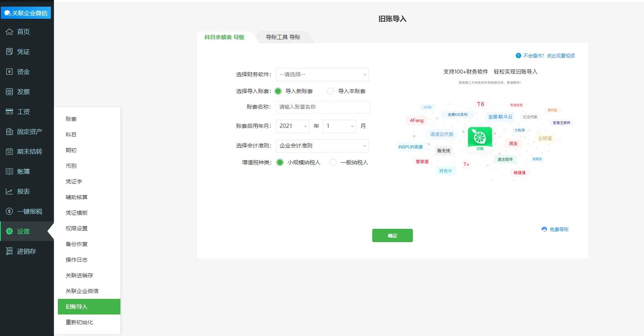The image size is (644, 336).
Task: Click the 进销存 inventory icon
Action: click(x=9, y=251)
